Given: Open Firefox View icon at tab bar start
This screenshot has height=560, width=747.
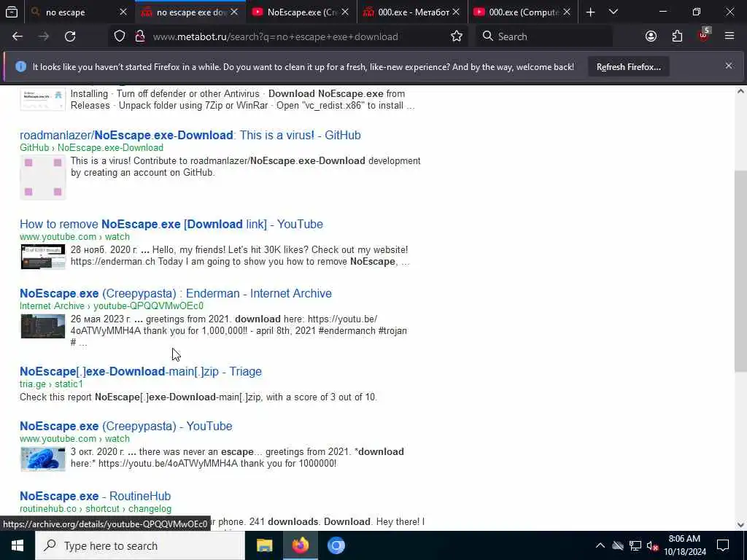Looking at the screenshot, I should click(x=12, y=12).
